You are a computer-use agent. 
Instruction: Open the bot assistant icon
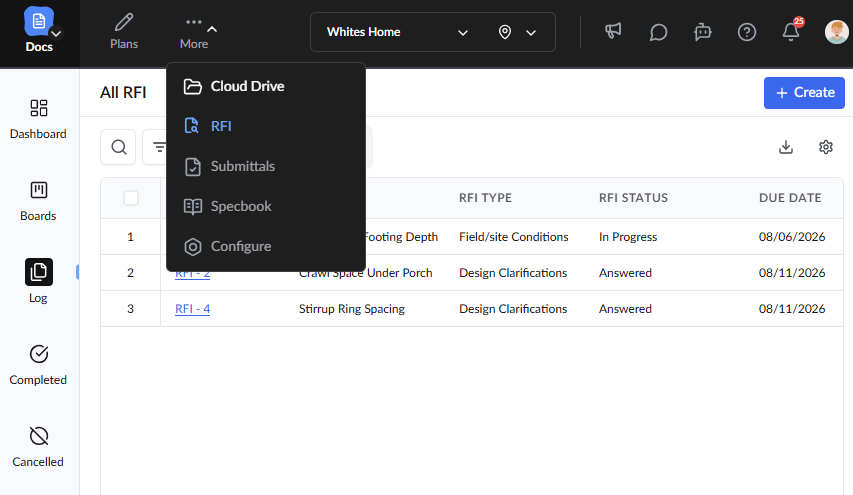(702, 32)
